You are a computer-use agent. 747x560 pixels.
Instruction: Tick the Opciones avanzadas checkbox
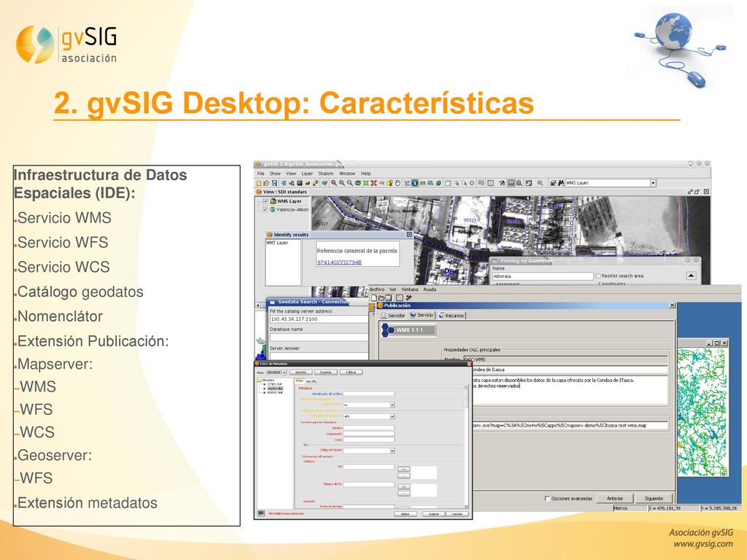(547, 499)
